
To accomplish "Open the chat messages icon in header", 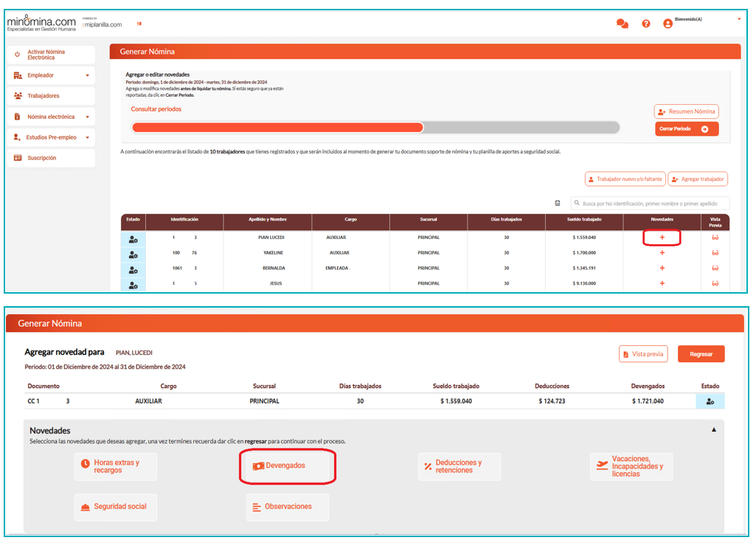I will tap(622, 24).
